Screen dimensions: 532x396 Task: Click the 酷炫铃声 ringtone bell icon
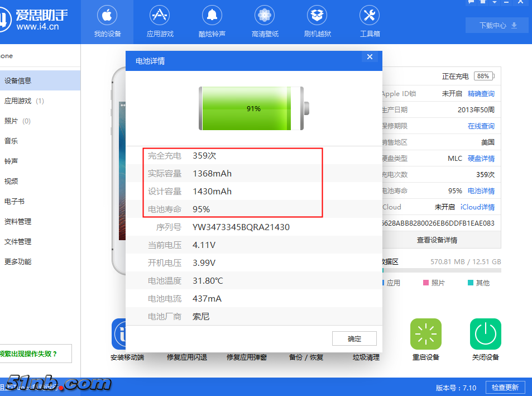[x=212, y=16]
